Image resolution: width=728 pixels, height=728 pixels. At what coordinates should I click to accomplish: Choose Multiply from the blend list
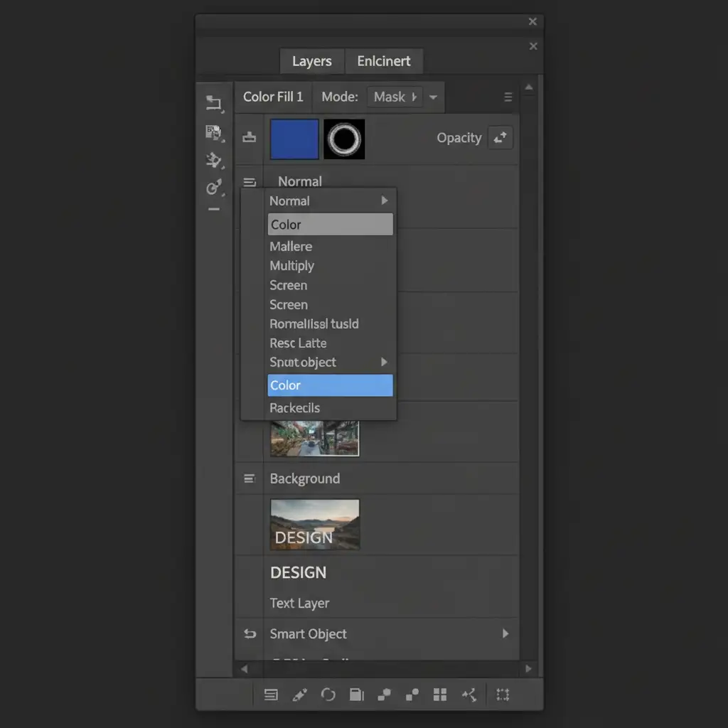292,266
